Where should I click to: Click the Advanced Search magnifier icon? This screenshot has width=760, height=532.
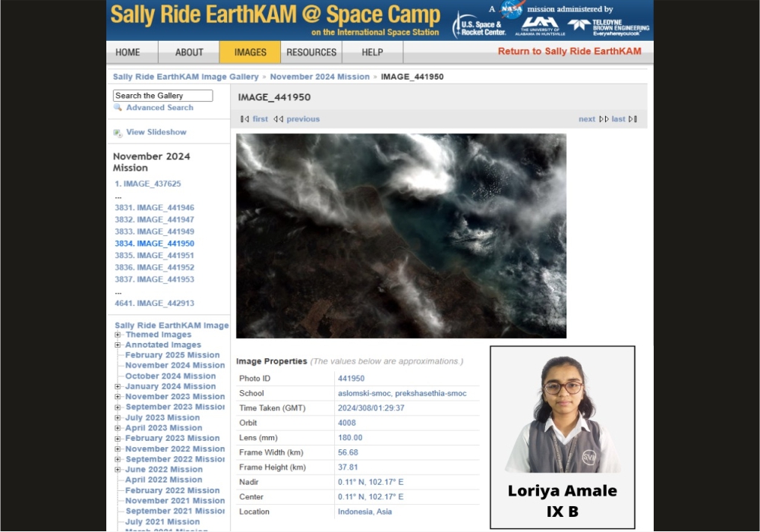coord(118,108)
